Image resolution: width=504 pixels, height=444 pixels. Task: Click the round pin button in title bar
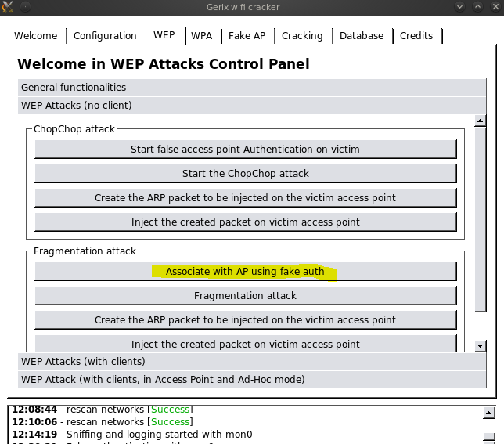point(25,7)
